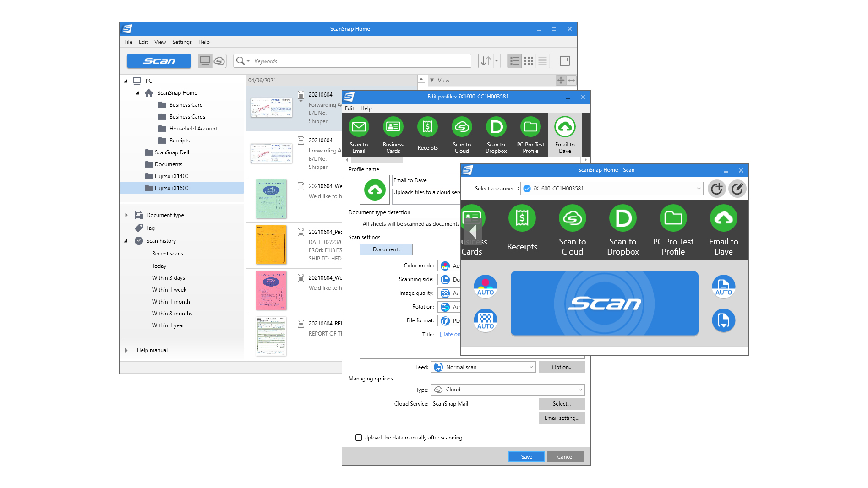Enable upload the data manually after scanning
This screenshot has height=488, width=868.
tap(359, 438)
